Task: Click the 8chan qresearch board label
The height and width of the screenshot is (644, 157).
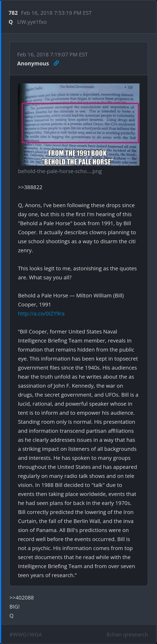Action: 127,634
